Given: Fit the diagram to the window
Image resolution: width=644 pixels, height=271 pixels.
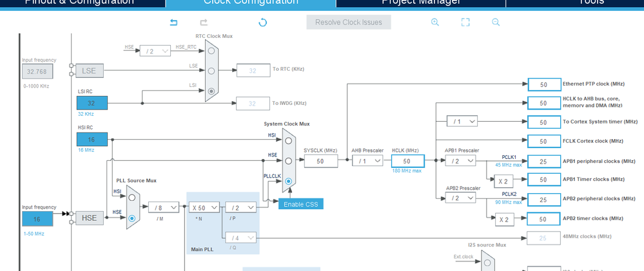Looking at the screenshot, I should 465,22.
